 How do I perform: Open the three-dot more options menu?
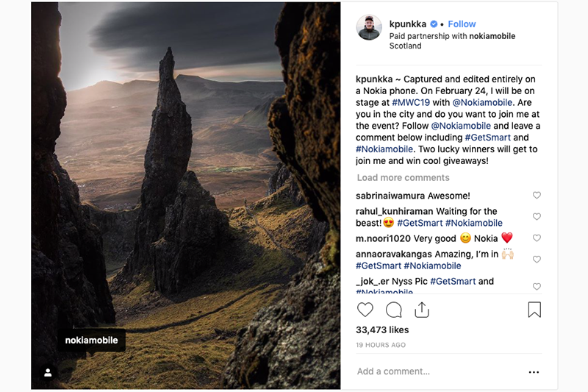pyautogui.click(x=534, y=372)
